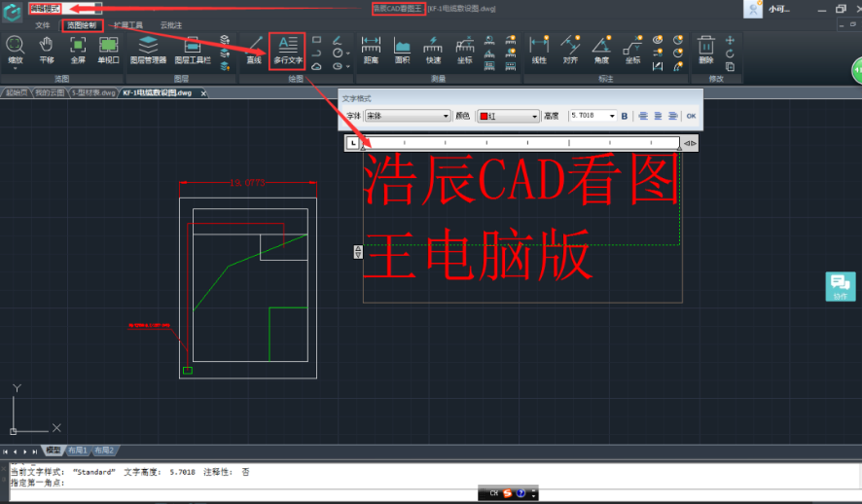
Task: Choose the 面积 area measurement tool
Action: [x=402, y=49]
